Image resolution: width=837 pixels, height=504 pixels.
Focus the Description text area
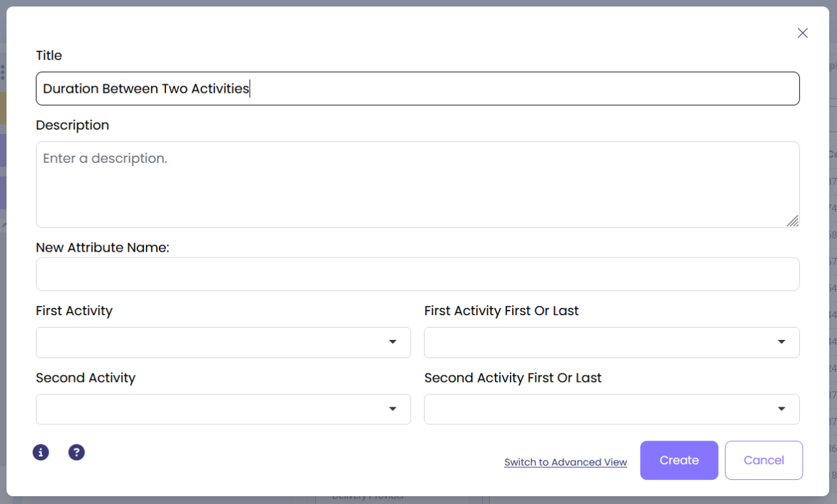[417, 184]
